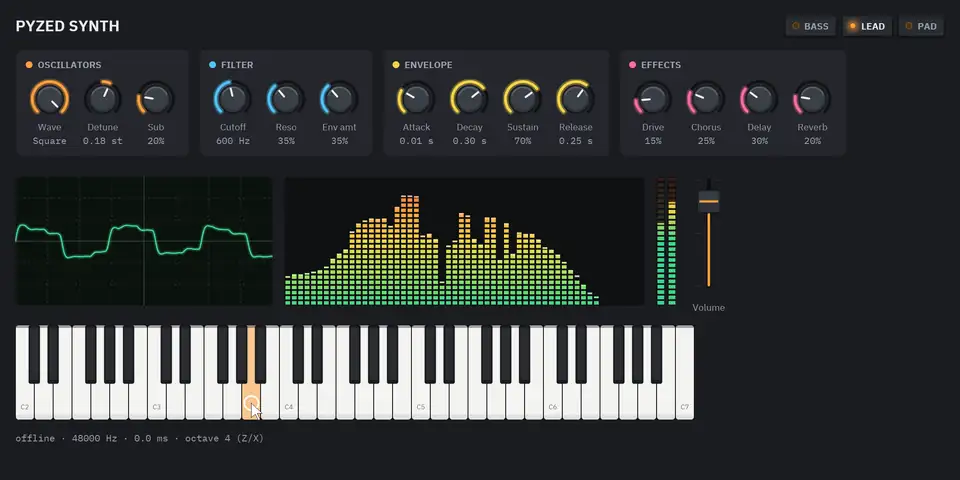This screenshot has height=480, width=960.
Task: Click the envelope Release knob
Action: tap(576, 98)
